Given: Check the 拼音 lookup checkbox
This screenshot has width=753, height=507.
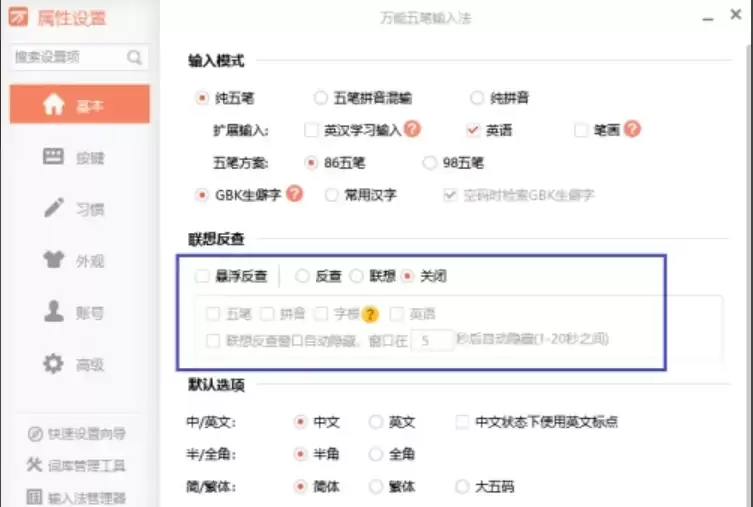Looking at the screenshot, I should click(x=267, y=314).
